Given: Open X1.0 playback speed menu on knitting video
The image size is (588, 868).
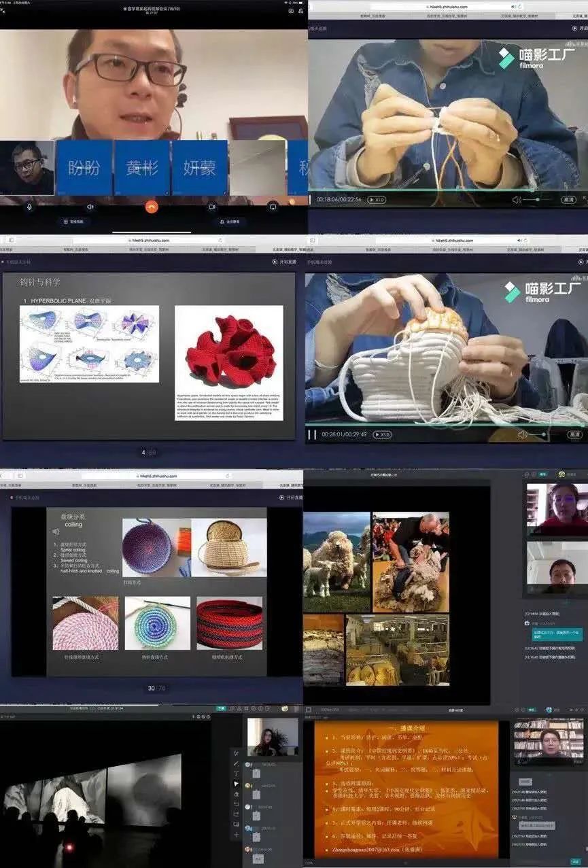Looking at the screenshot, I should click(x=376, y=200).
